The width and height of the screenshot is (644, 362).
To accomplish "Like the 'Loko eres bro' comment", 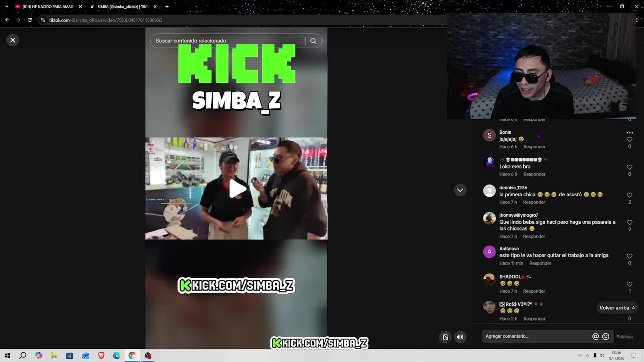I will [x=629, y=167].
